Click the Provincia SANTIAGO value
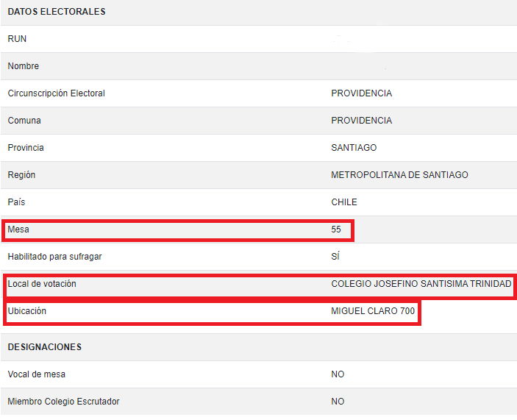The width and height of the screenshot is (517, 420). point(354,148)
